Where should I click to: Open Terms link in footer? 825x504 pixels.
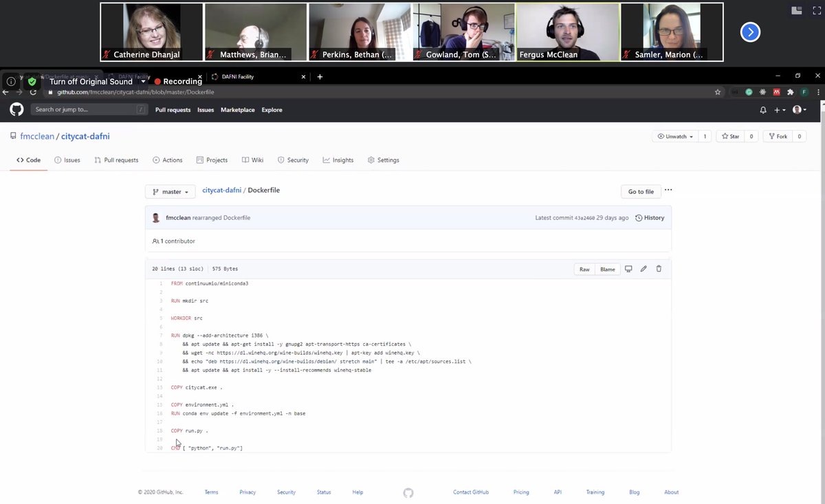[x=211, y=492]
